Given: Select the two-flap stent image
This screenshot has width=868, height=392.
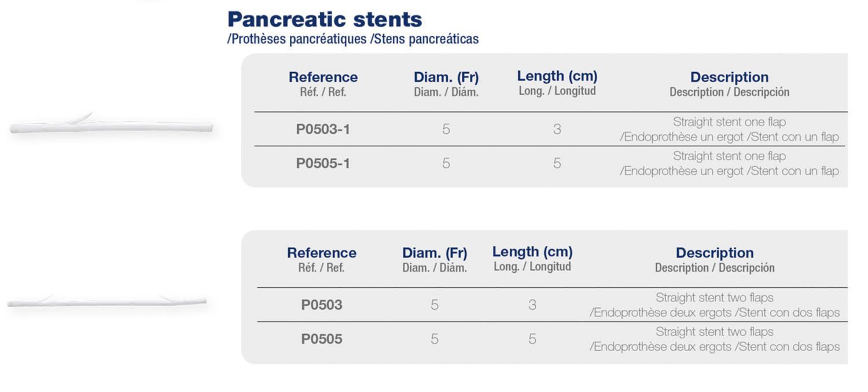Looking at the screenshot, I should pos(107,301).
